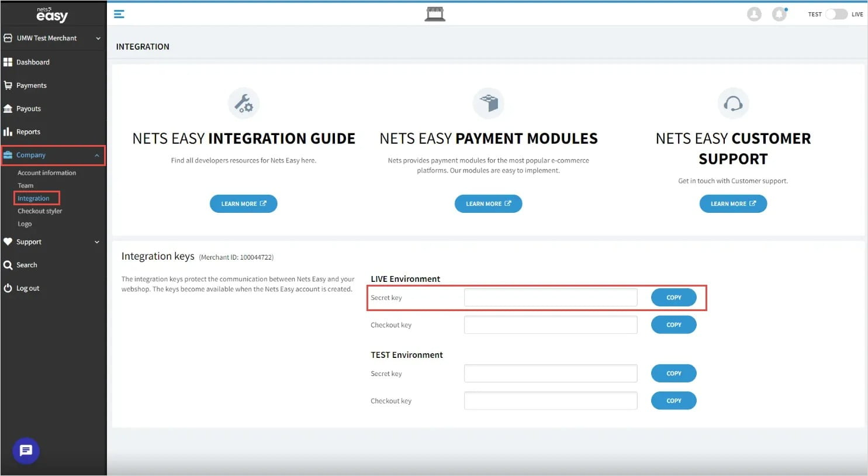Click the webshop storefront icon
The width and height of the screenshot is (868, 476).
[x=435, y=14]
